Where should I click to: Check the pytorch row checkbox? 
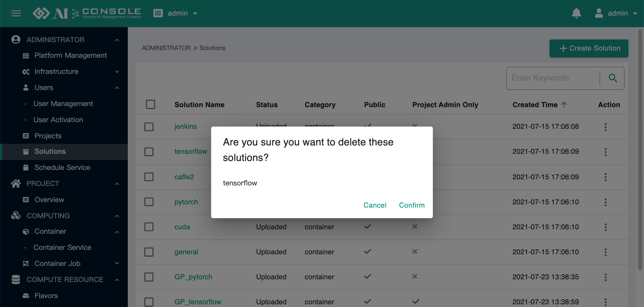(x=149, y=202)
